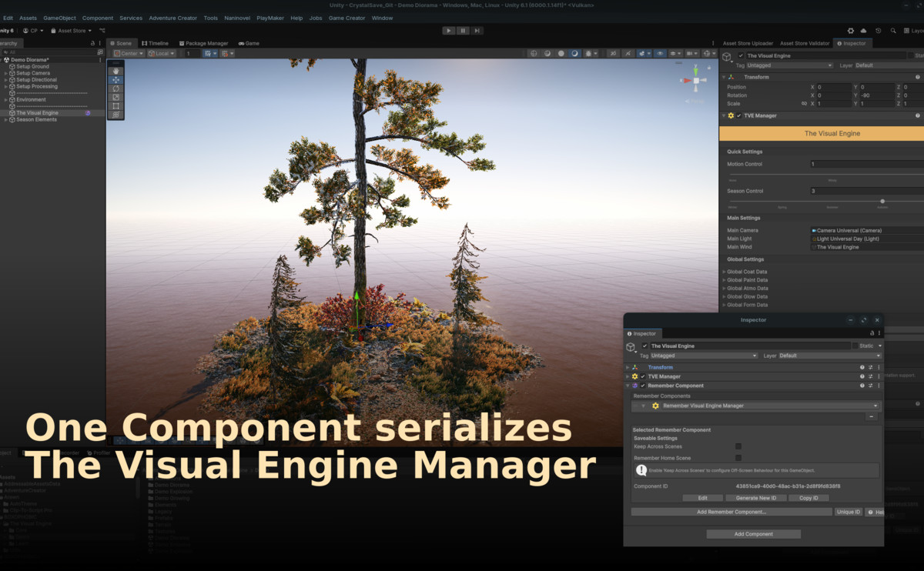Viewport: 924px width, 571px height.
Task: Click Add Remember Component button
Action: (731, 512)
